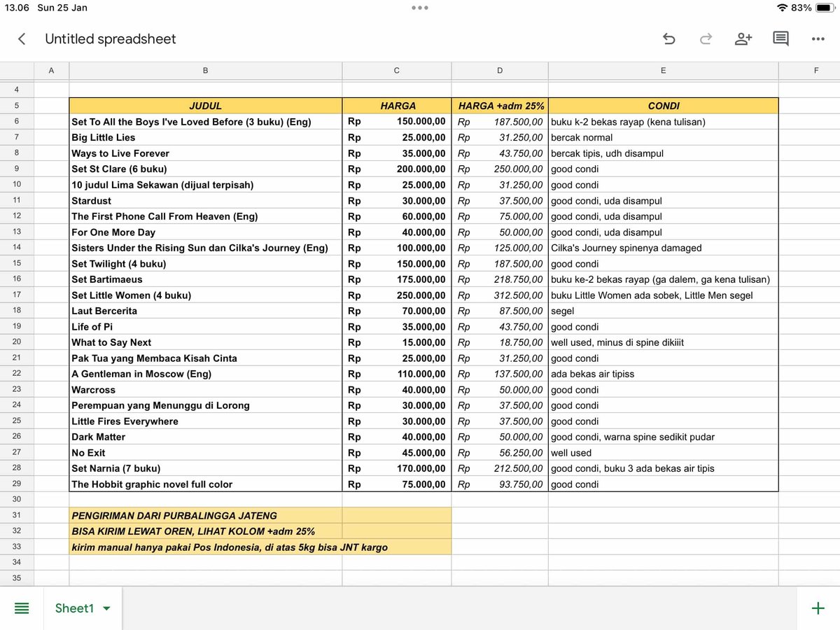Viewport: 840px width, 630px height.
Task: Select the Set Narnia (7 buku) cell
Action: click(x=206, y=468)
